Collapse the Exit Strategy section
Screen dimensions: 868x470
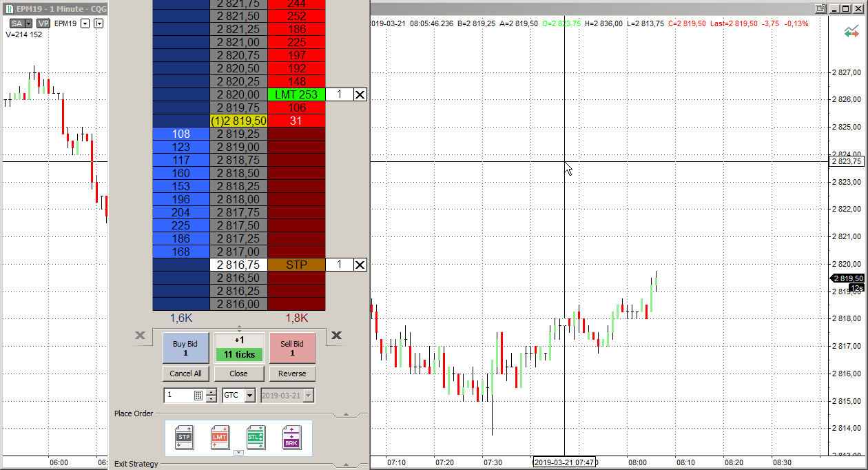(347, 464)
